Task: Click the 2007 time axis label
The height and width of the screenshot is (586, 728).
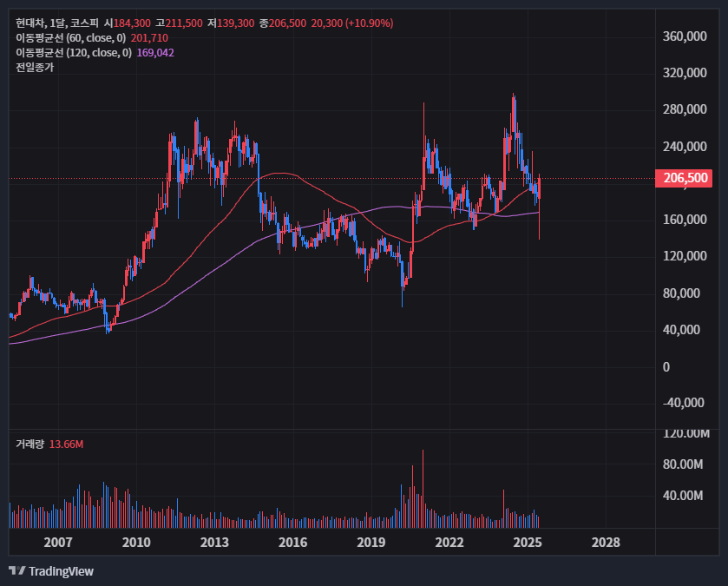Action: [x=58, y=543]
